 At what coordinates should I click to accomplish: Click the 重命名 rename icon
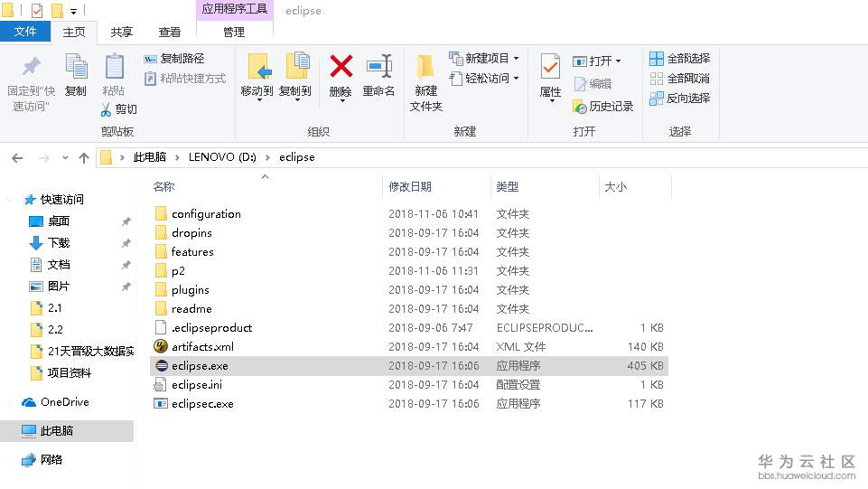click(x=379, y=67)
